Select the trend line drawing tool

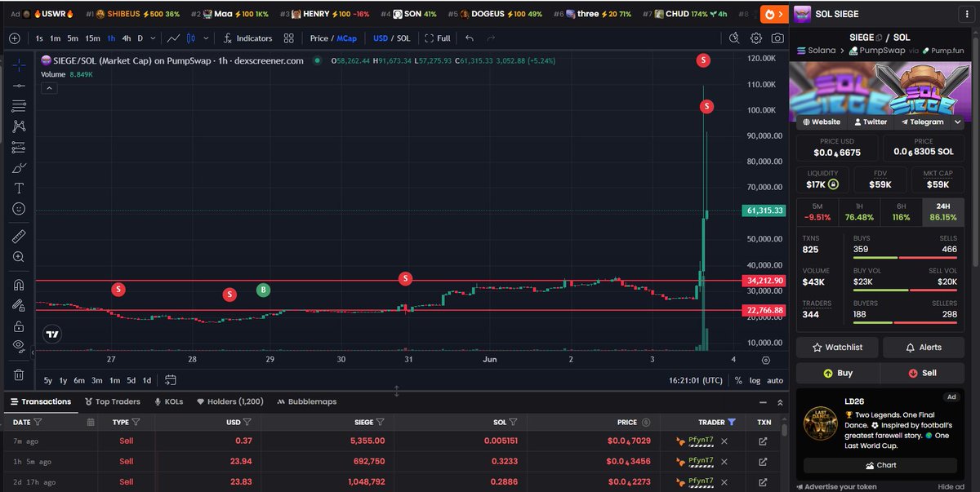(18, 85)
